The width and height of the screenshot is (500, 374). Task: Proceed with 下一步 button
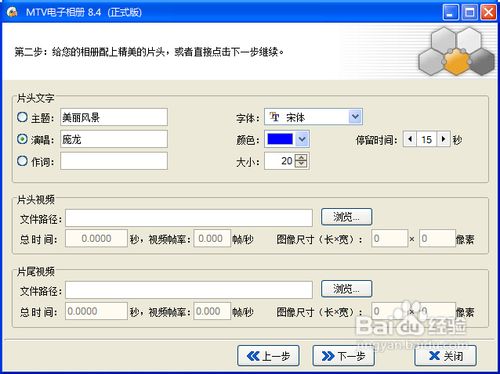pos(343,356)
